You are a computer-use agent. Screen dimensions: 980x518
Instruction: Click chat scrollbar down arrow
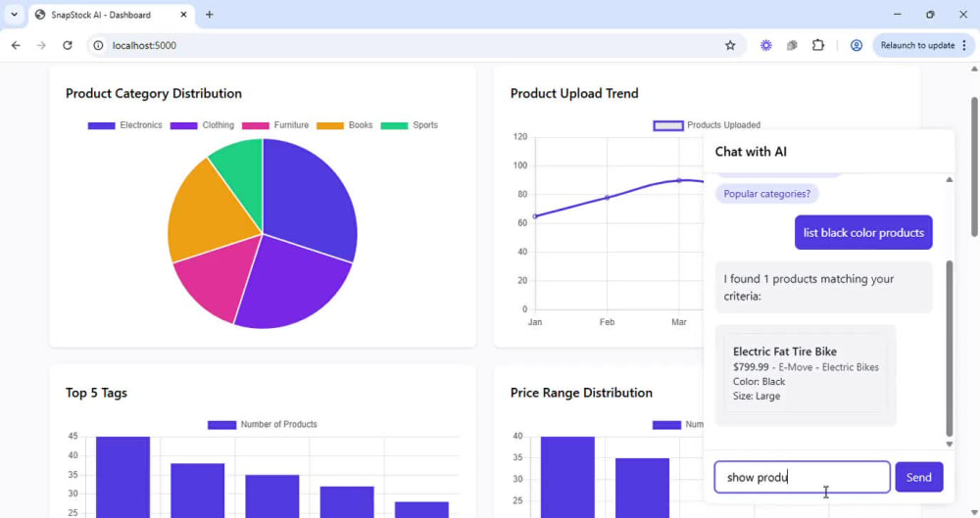950,445
